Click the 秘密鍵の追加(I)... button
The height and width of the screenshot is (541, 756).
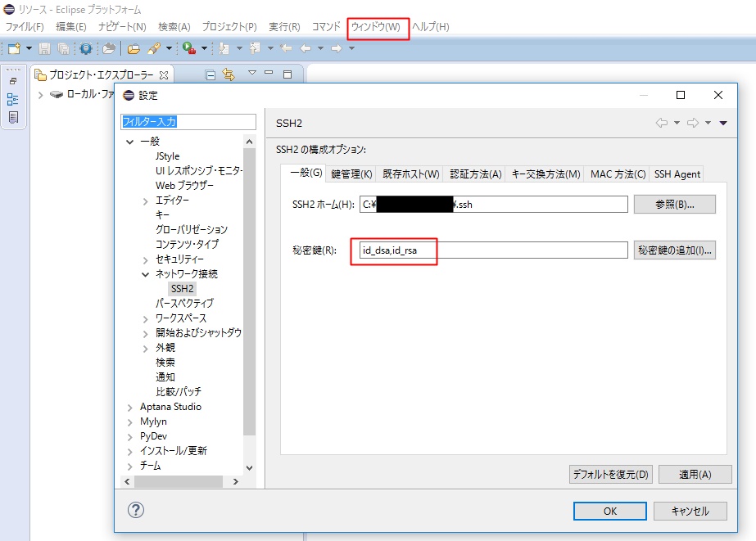[x=675, y=250]
